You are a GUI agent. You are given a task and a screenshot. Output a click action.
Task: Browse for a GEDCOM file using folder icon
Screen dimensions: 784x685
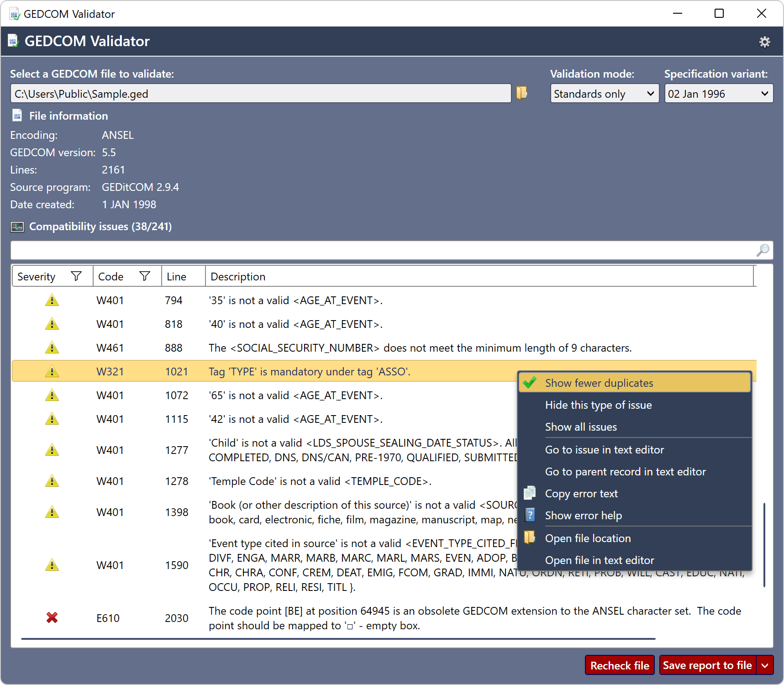(521, 93)
